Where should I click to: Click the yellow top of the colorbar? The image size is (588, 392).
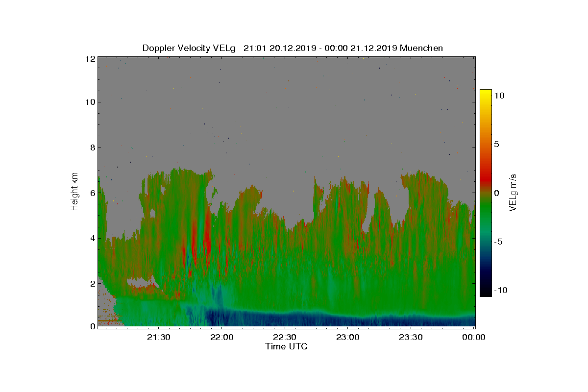tap(486, 94)
